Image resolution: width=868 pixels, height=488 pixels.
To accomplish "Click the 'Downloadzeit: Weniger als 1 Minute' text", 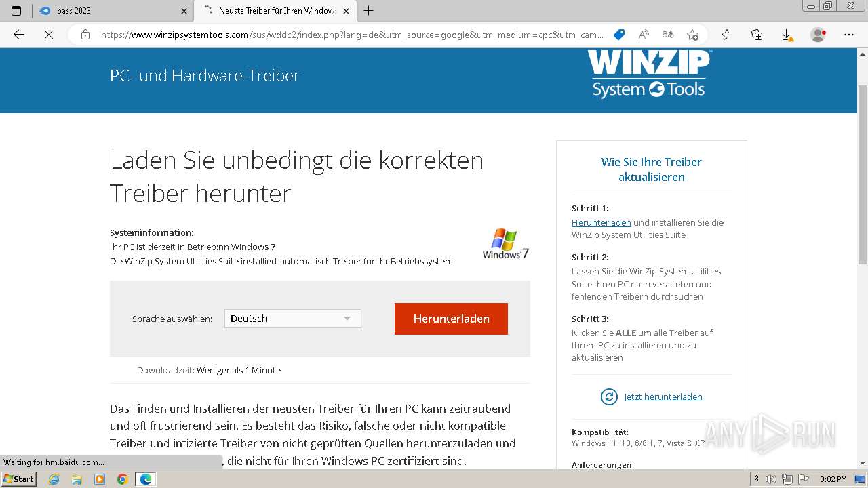I will coord(208,370).
